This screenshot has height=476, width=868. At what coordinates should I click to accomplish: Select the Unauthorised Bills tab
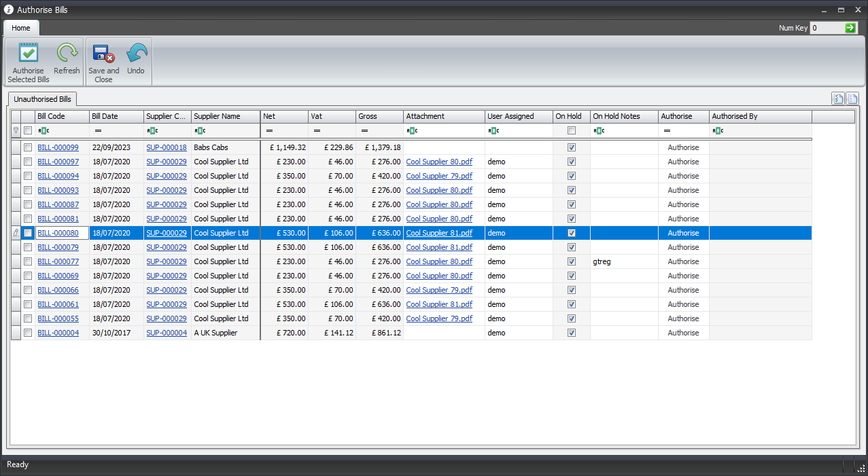click(x=42, y=99)
